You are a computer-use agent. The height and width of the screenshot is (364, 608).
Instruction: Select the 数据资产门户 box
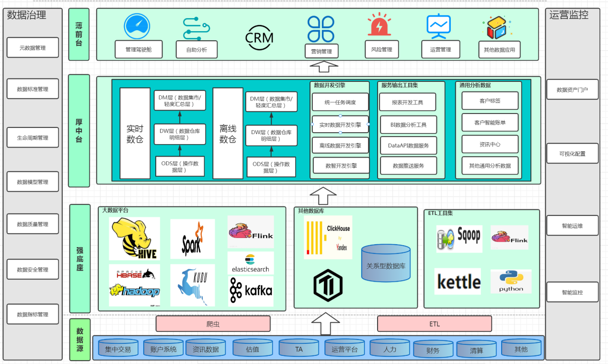[x=573, y=89]
